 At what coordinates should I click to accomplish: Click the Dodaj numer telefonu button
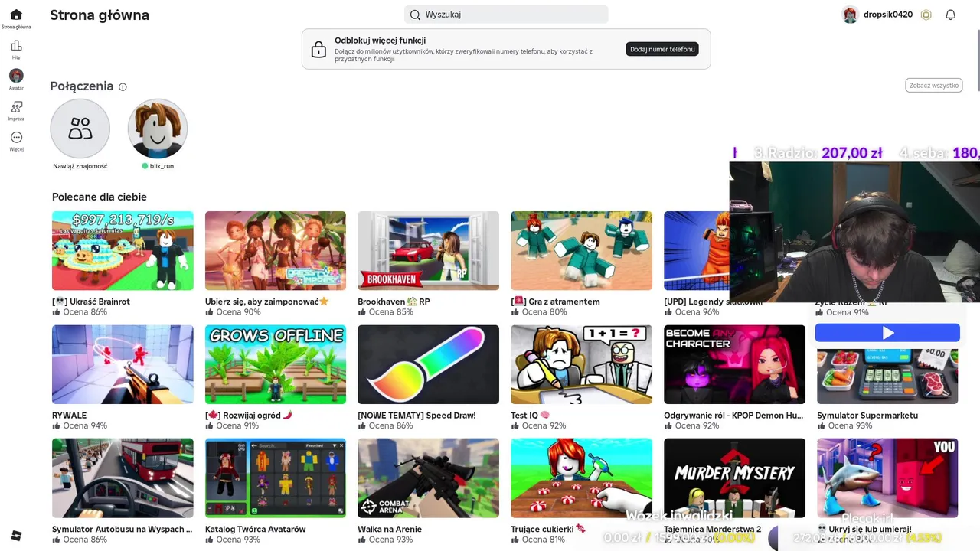tap(662, 49)
